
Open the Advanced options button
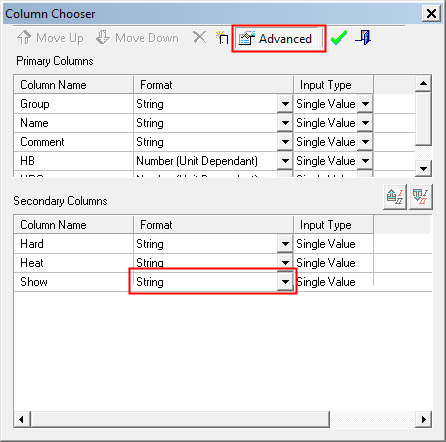pos(278,39)
